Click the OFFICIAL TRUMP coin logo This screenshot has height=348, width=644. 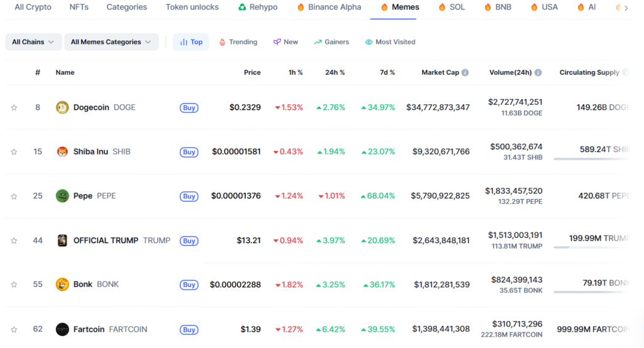pos(62,241)
